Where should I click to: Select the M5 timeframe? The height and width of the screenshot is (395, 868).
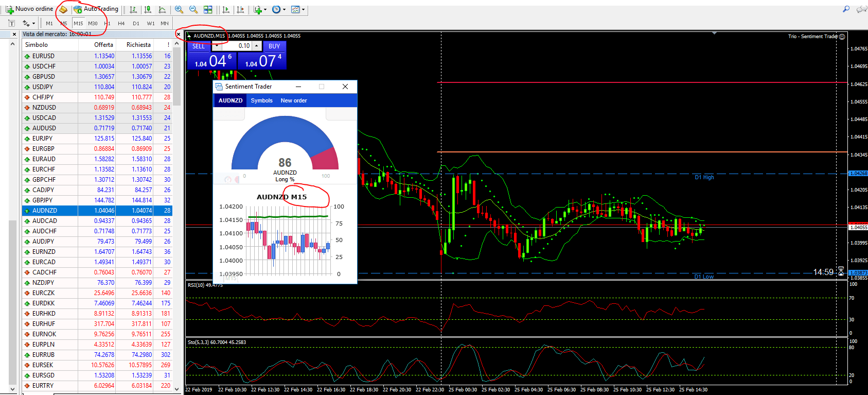[64, 23]
